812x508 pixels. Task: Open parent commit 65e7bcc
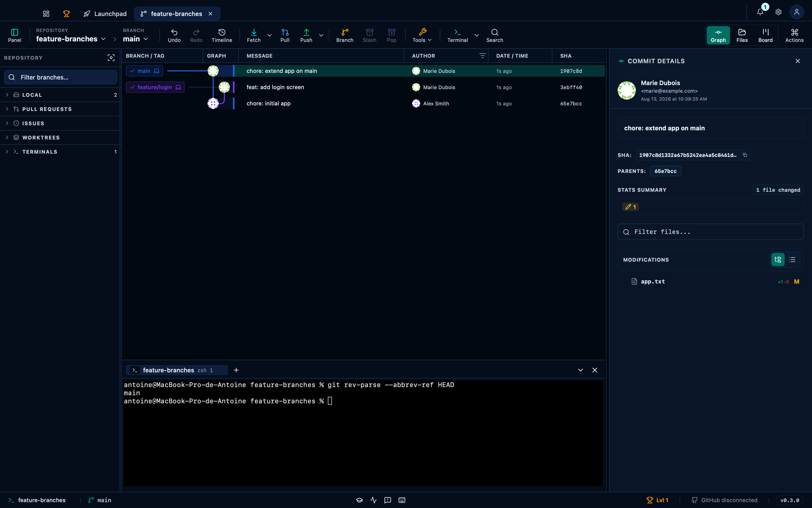point(666,171)
